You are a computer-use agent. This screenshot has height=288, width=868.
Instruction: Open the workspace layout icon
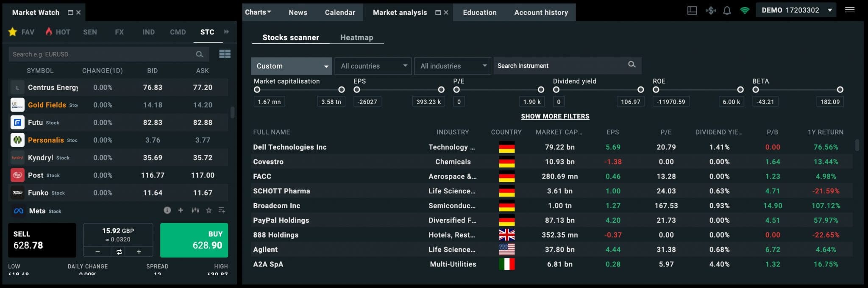(x=692, y=11)
